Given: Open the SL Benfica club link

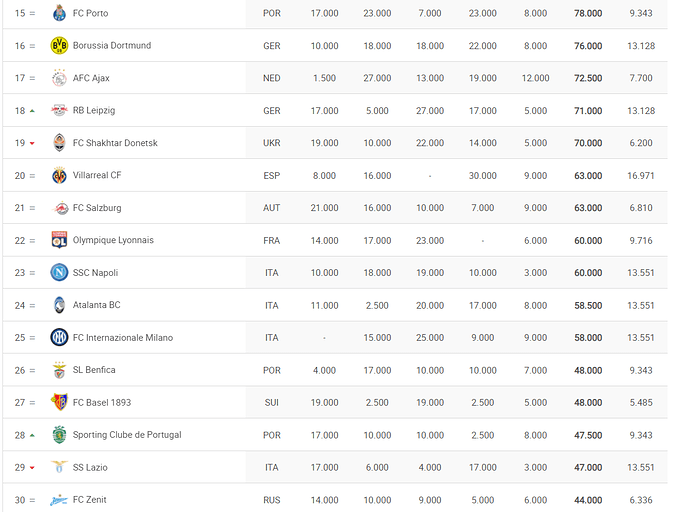Looking at the screenshot, I should [x=94, y=370].
